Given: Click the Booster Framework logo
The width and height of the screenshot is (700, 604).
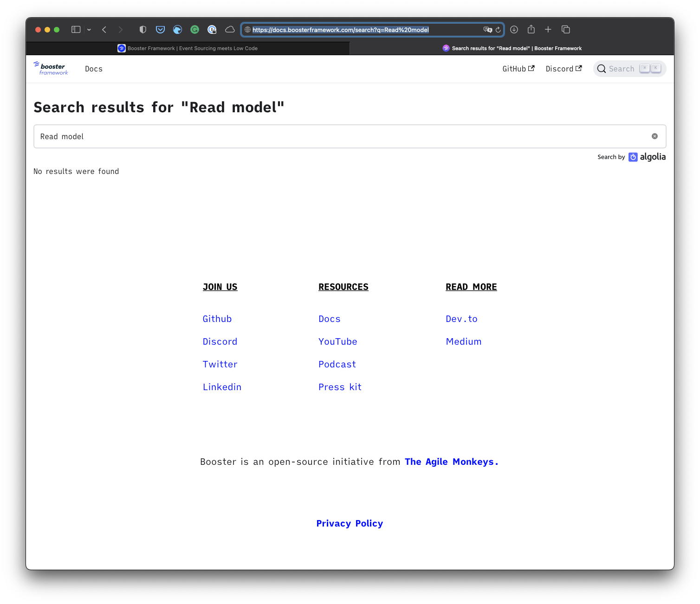Looking at the screenshot, I should (x=50, y=68).
